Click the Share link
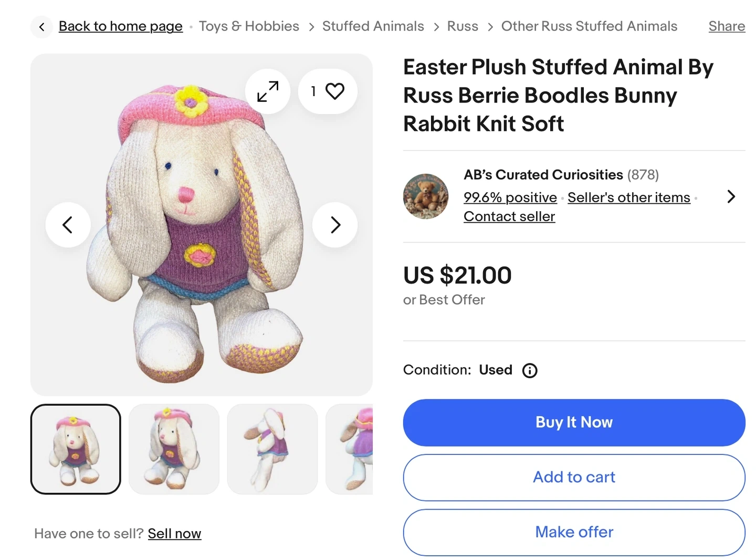Viewport: 756px width, 560px height. (727, 26)
